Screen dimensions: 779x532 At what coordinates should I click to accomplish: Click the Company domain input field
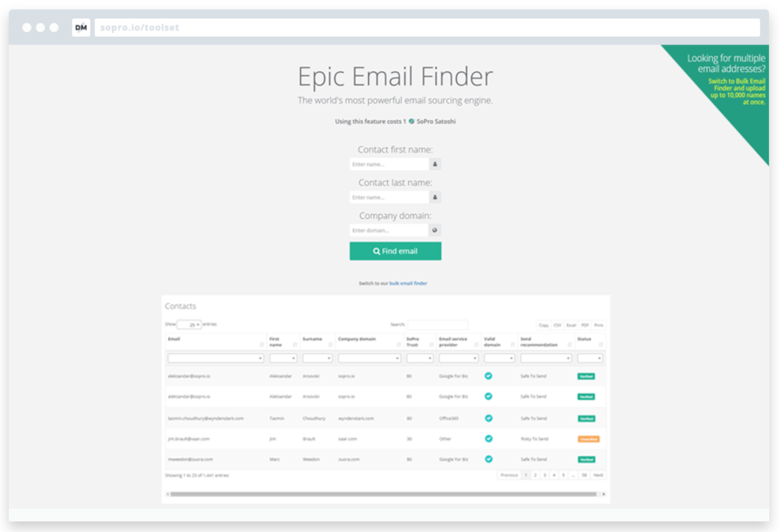coord(389,230)
